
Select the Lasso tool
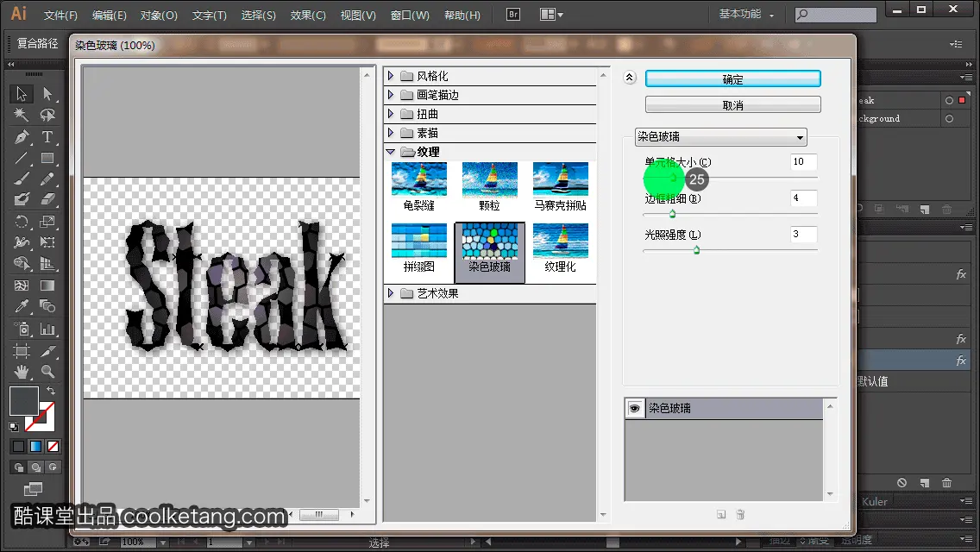47,115
